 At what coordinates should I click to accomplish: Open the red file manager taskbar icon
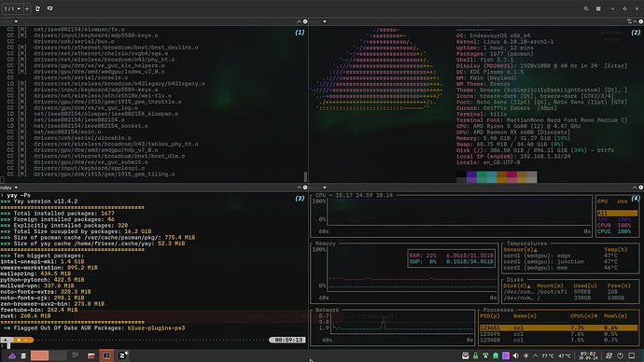[x=91, y=355]
